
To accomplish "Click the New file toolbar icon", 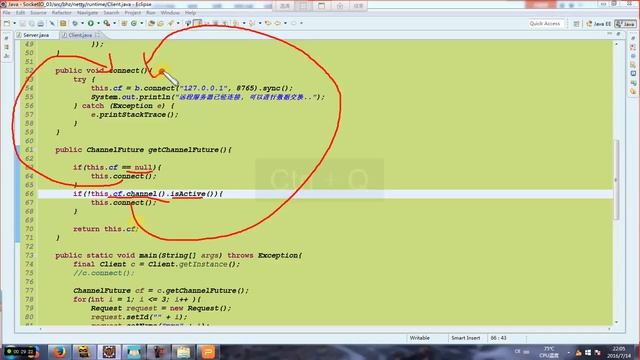I will (x=7, y=23).
